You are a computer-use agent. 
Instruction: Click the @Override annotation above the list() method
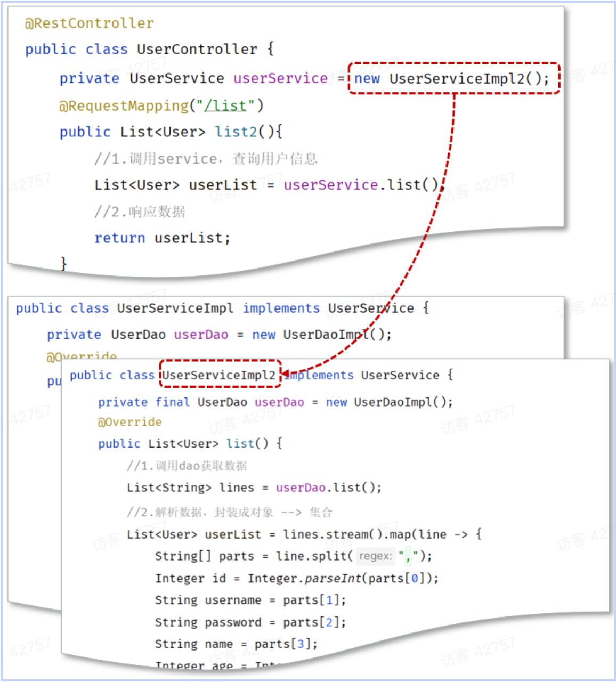point(129,422)
